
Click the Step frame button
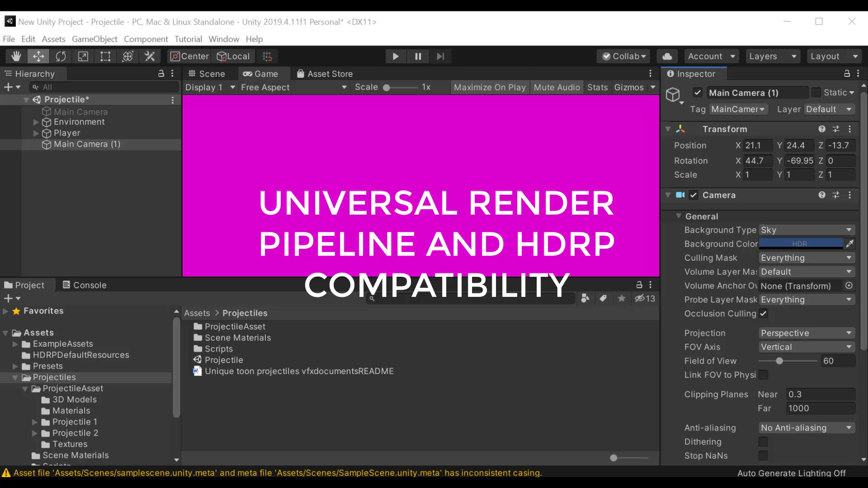tap(440, 56)
